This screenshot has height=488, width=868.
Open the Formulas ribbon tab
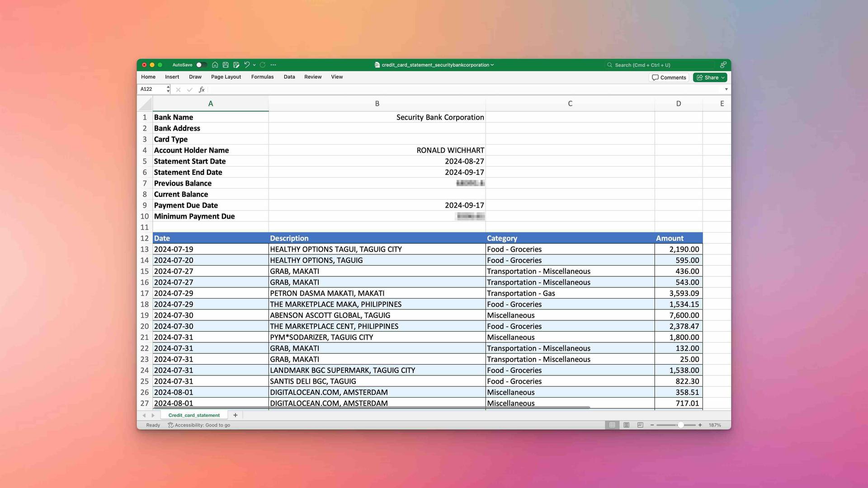point(262,77)
